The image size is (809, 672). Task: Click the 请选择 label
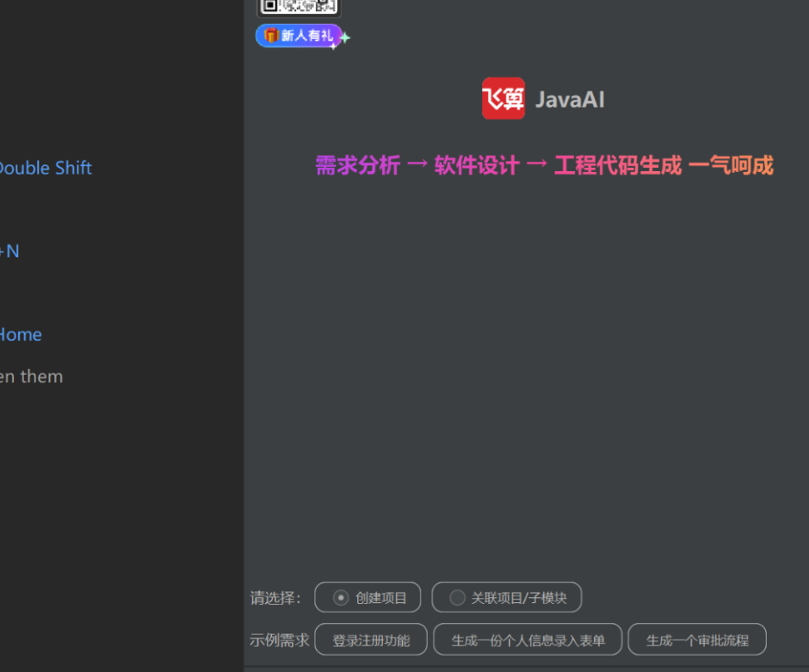click(275, 598)
